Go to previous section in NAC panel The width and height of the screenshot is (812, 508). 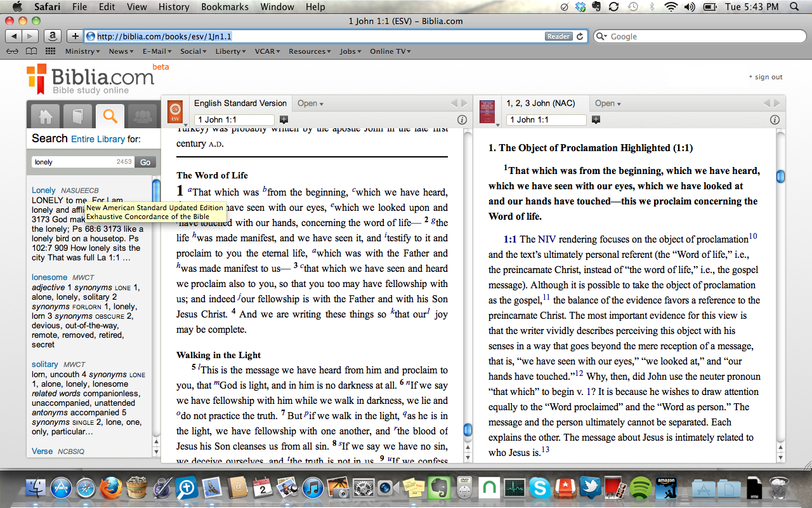pos(766,103)
